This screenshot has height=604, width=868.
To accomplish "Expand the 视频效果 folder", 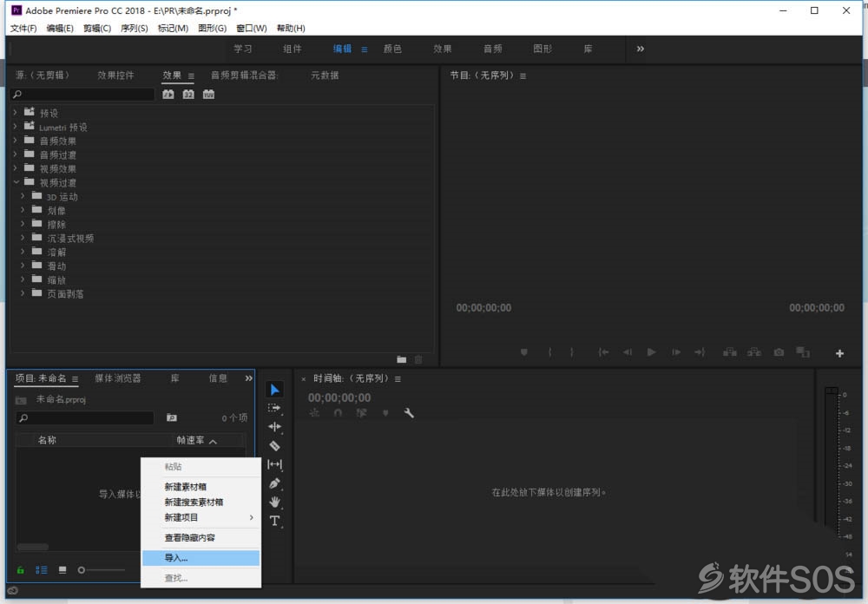I will [16, 167].
